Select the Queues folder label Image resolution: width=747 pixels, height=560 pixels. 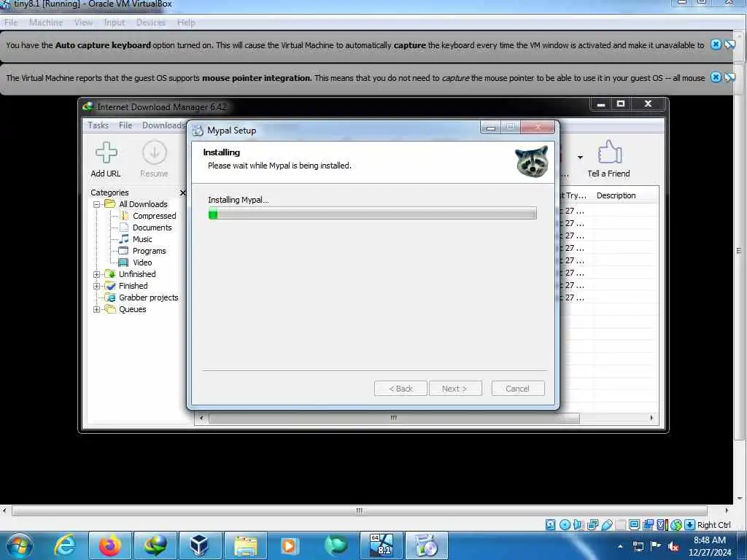pyautogui.click(x=133, y=309)
